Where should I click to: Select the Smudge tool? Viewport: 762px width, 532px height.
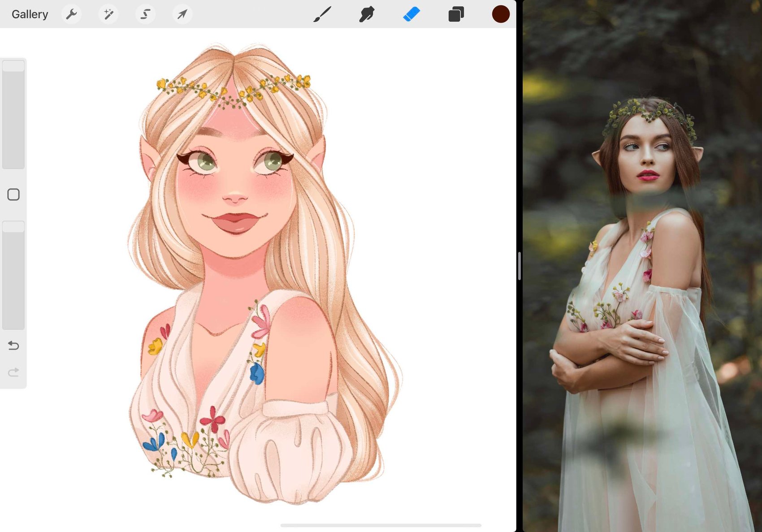click(x=367, y=14)
